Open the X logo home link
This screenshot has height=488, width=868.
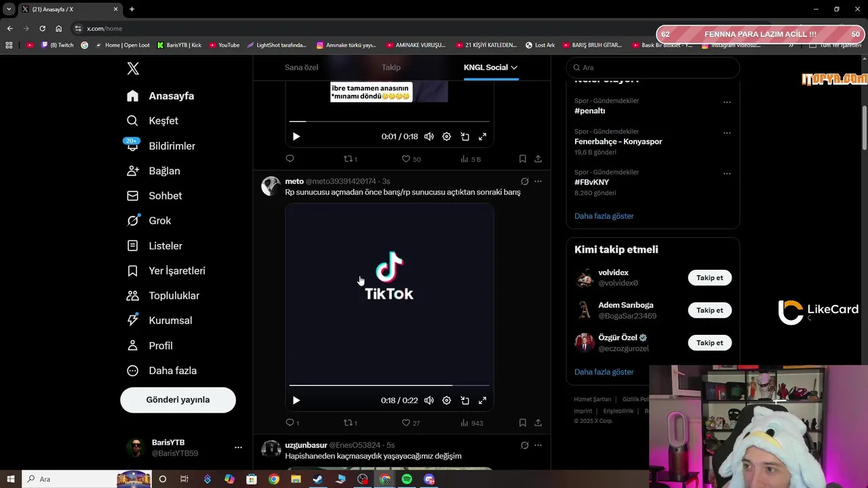133,68
